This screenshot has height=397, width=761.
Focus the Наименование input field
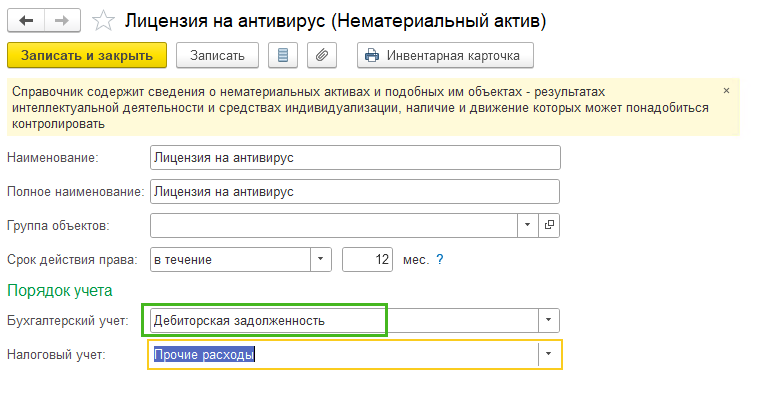point(355,158)
